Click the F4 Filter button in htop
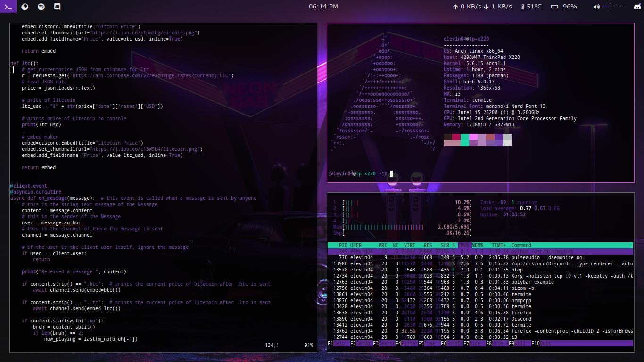The height and width of the screenshot is (362, 644). (x=406, y=344)
